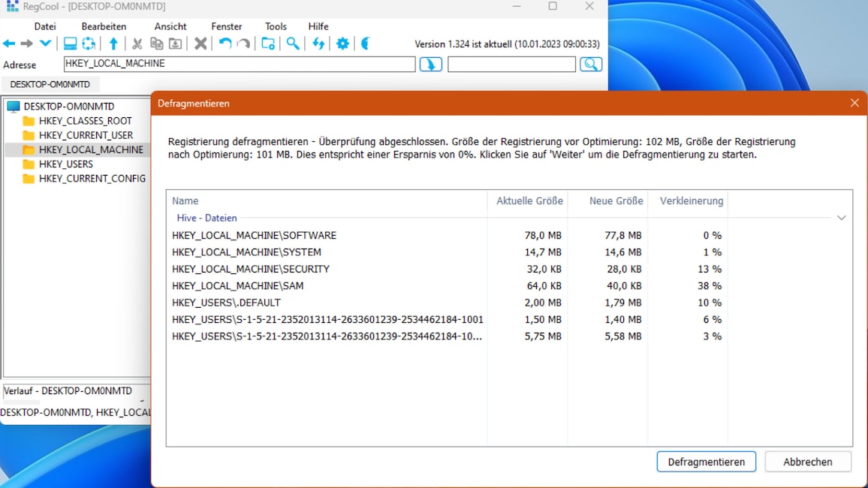Maximize the RegCool window

click(553, 6)
